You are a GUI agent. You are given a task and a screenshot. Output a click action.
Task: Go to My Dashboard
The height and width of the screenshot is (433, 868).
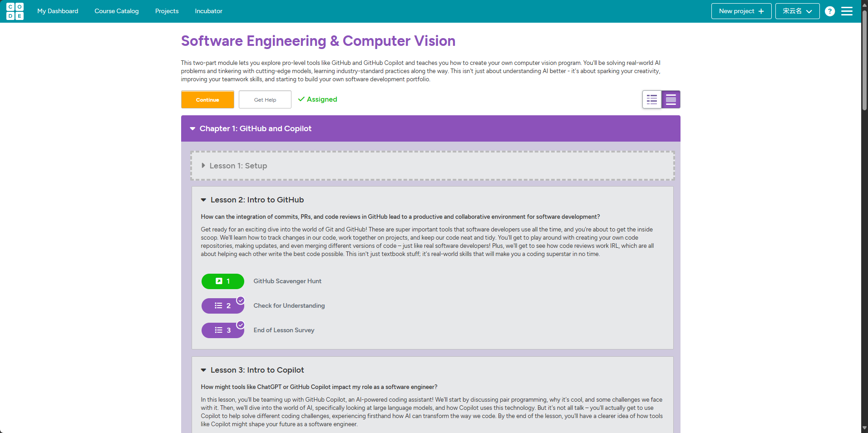point(58,11)
